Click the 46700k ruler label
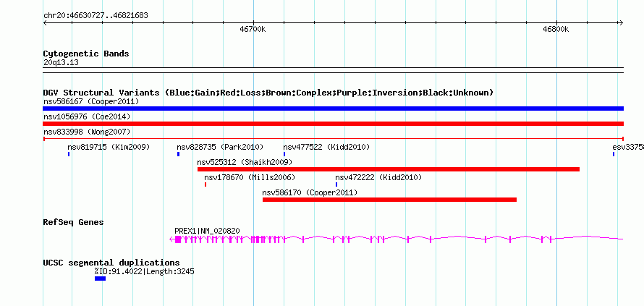 pyautogui.click(x=253, y=29)
